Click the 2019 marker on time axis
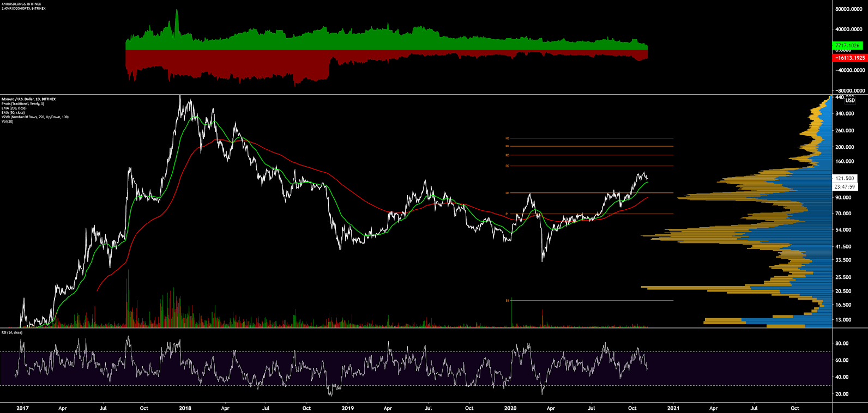 [347, 408]
